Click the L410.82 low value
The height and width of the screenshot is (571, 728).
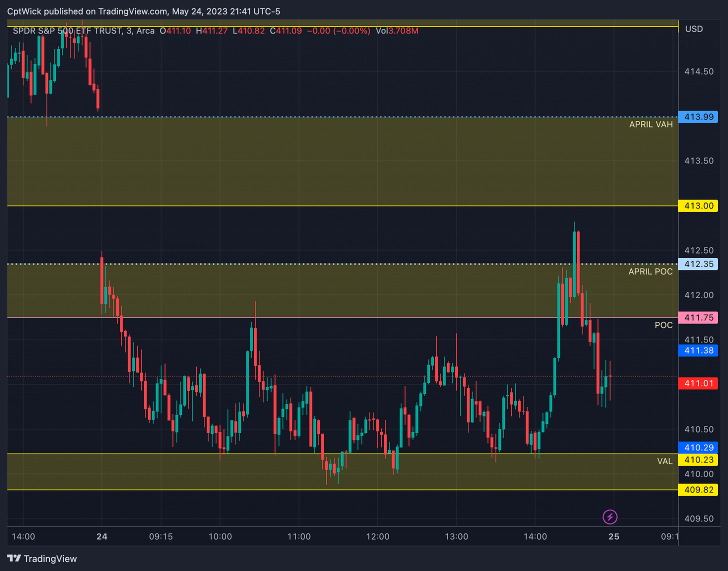[x=248, y=30]
